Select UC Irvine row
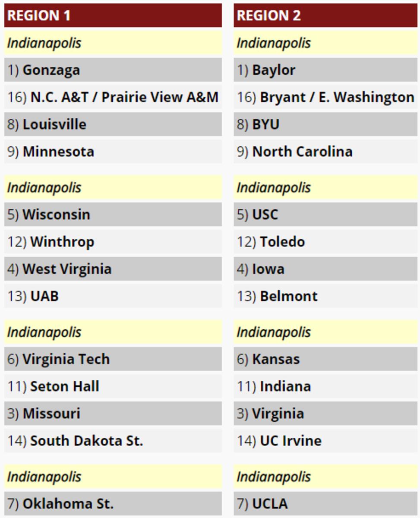The width and height of the screenshot is (420, 518). (x=325, y=441)
